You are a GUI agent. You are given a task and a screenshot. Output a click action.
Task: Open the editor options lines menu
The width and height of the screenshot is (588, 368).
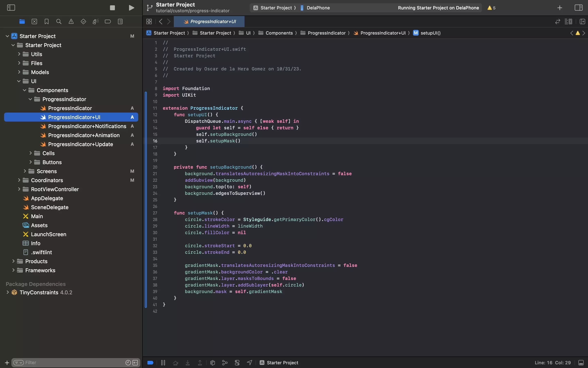tap(568, 22)
